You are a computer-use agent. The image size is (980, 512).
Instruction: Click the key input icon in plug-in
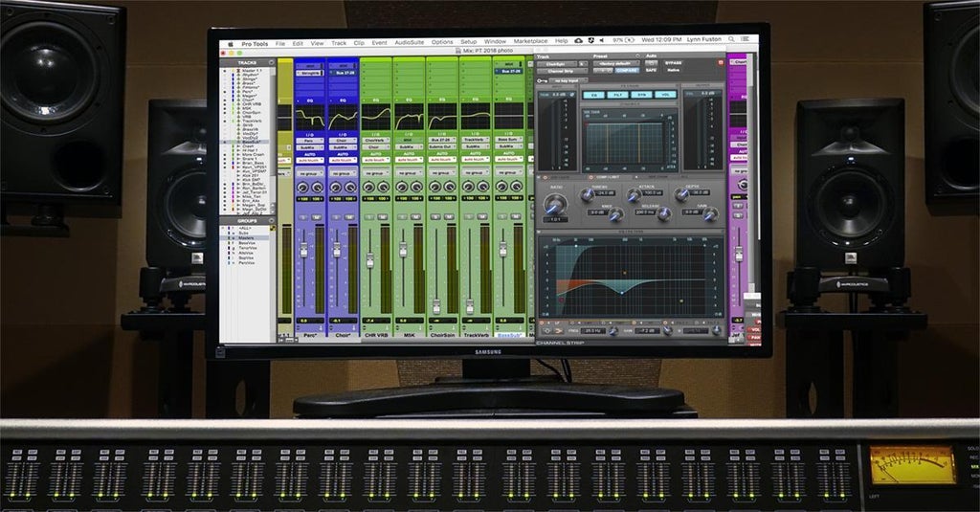543,80
